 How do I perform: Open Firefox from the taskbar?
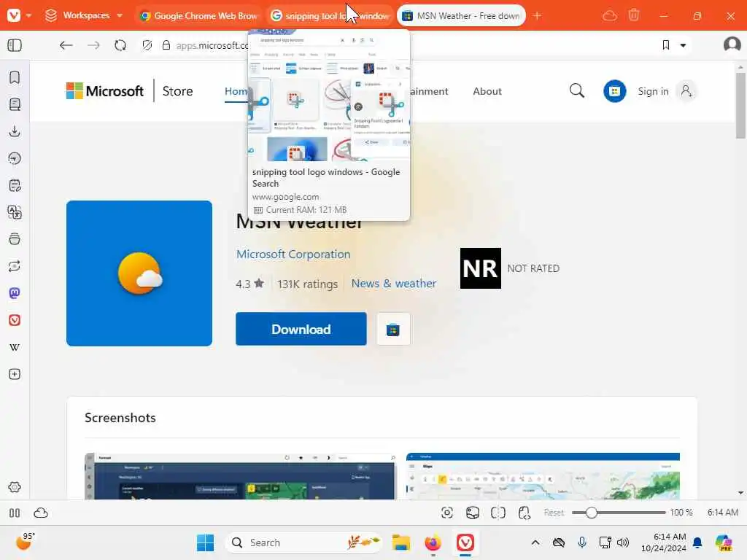[x=433, y=542]
